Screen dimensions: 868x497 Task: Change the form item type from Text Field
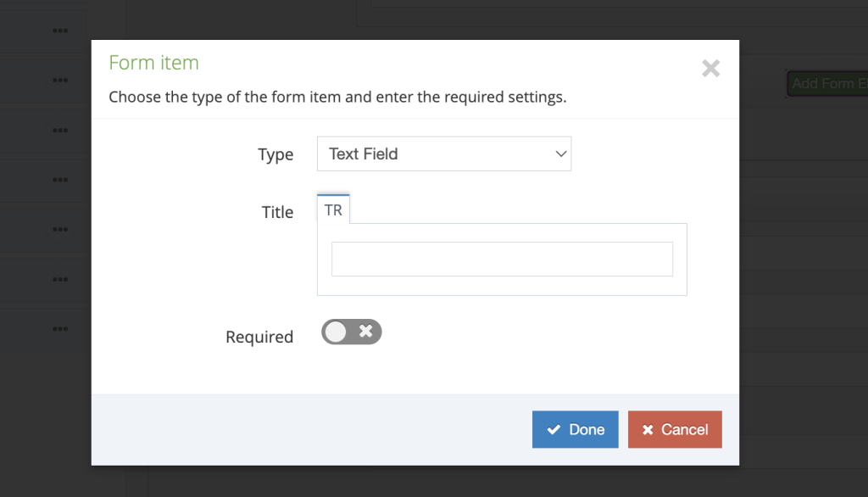[x=444, y=154]
